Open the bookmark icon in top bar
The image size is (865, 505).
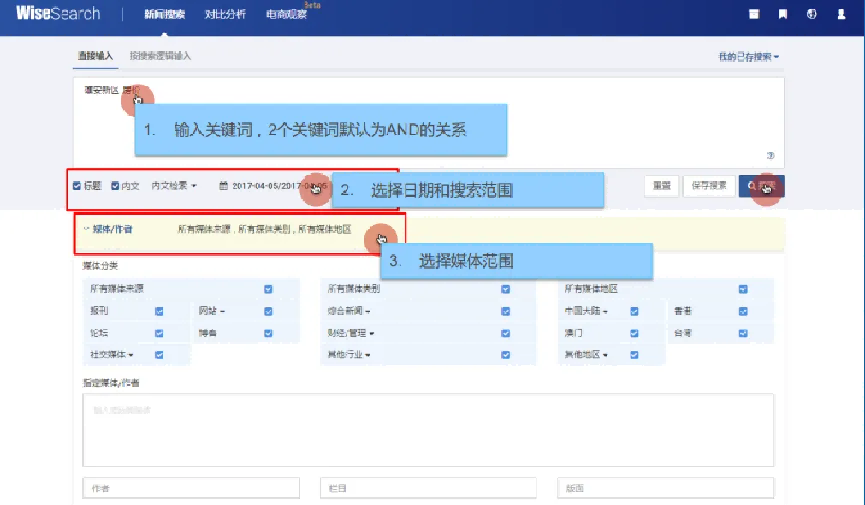[x=783, y=15]
